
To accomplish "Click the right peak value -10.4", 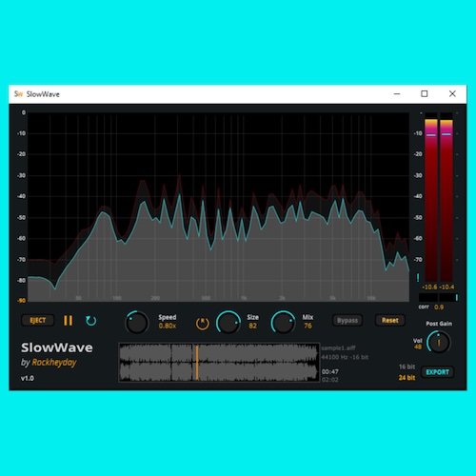I will (446, 287).
